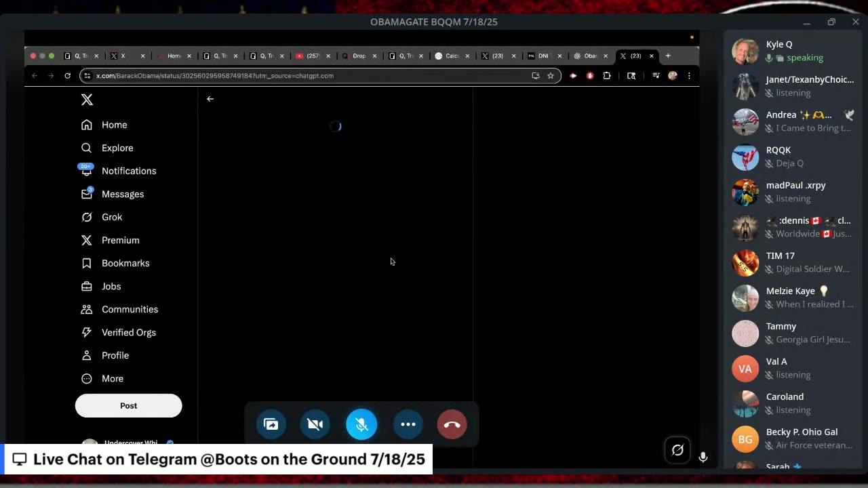
Task: Select participant RQQK
Action: pyautogui.click(x=793, y=157)
